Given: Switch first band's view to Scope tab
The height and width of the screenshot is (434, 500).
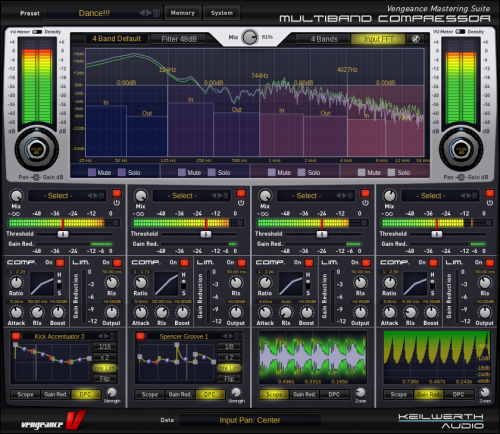Looking at the screenshot, I should [25, 394].
